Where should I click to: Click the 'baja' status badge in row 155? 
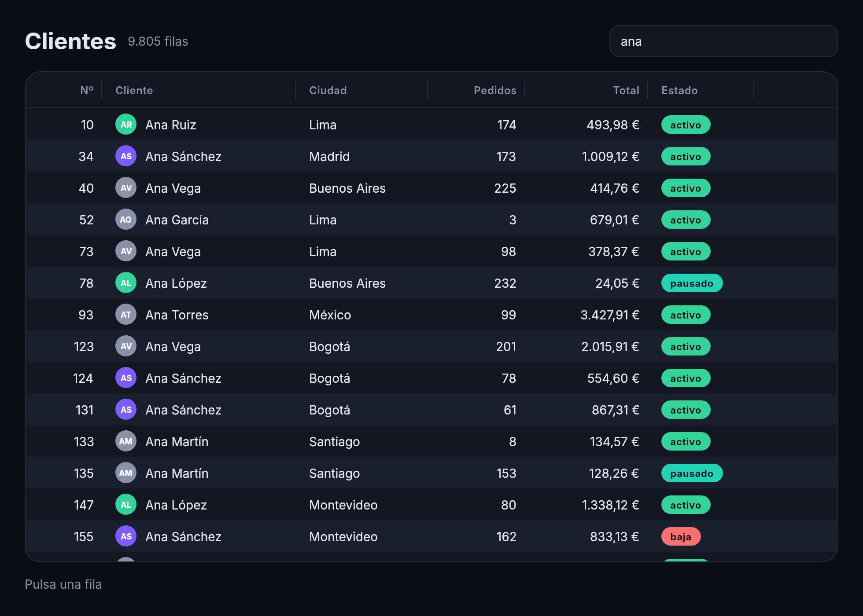[681, 536]
